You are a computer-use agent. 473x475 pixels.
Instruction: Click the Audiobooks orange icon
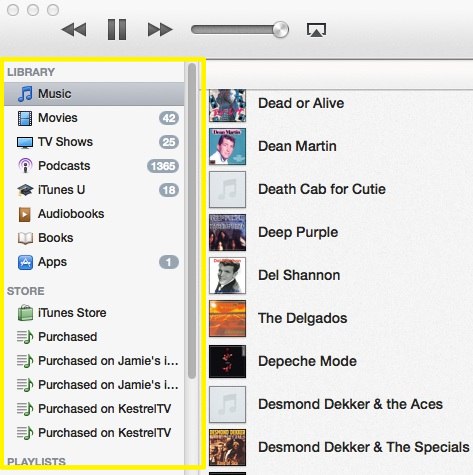coord(25,214)
